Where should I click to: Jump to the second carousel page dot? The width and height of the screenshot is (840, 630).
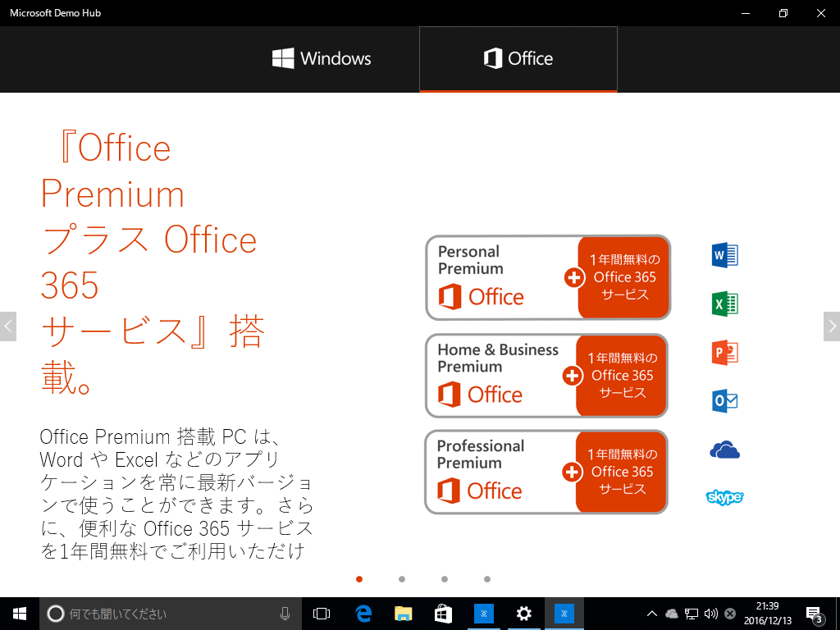(402, 579)
